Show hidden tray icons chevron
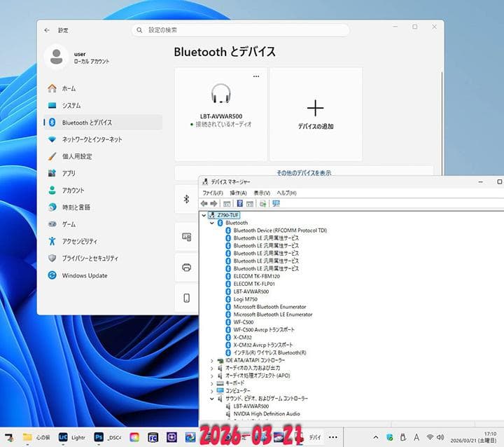This screenshot has width=504, height=447. [375, 437]
